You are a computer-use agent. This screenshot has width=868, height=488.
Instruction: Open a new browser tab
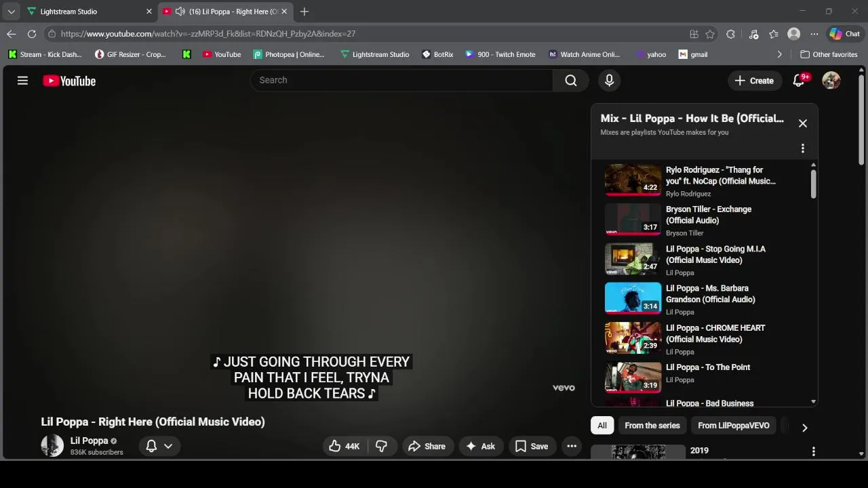[x=304, y=12]
